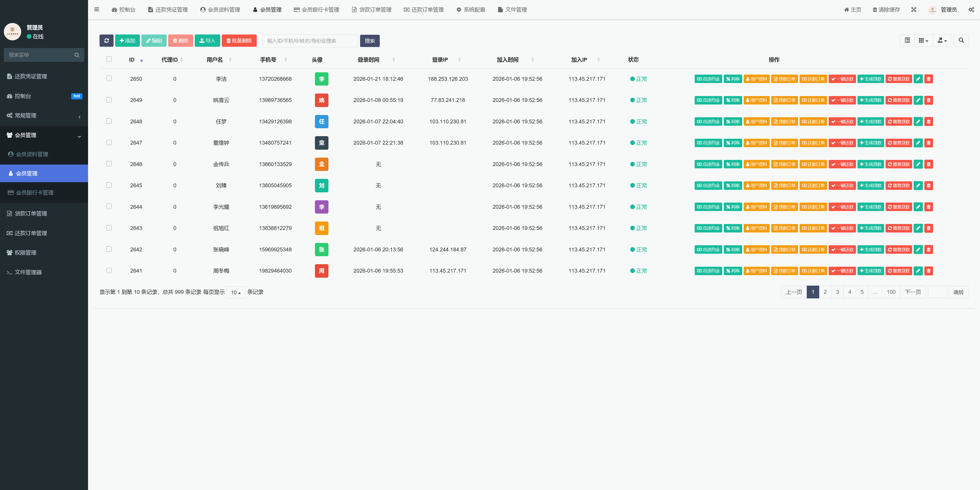The height and width of the screenshot is (490, 980).
Task: Click the purple 任 avatar for user 2648
Action: [x=322, y=121]
